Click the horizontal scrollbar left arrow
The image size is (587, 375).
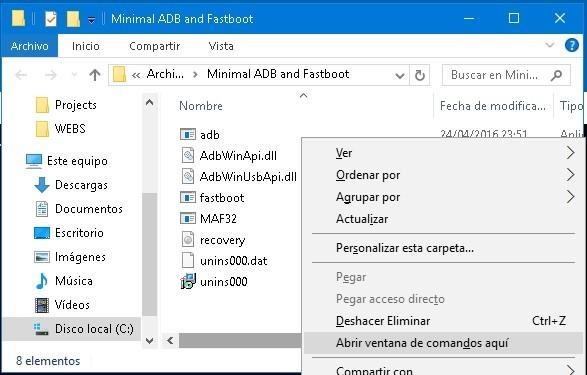tap(170, 341)
